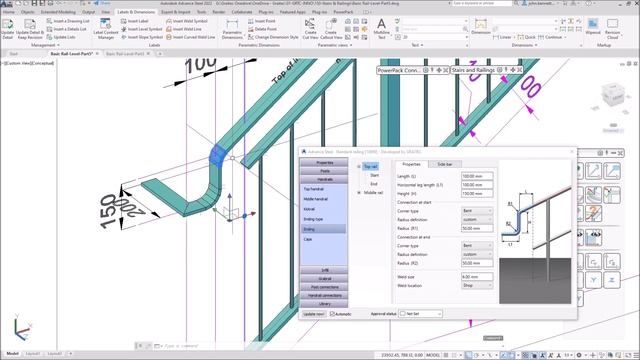Click Insert Weld Line tool
The width and height of the screenshot is (640, 360).
pos(184,29)
